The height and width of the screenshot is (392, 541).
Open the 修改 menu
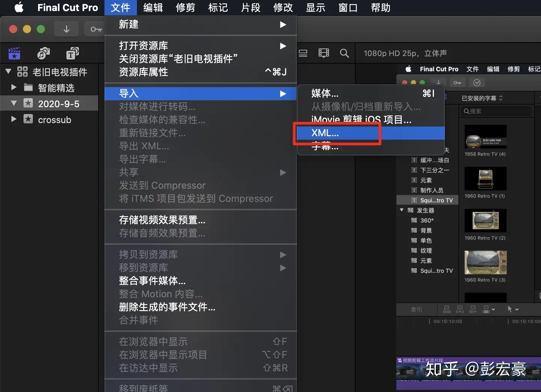pos(283,8)
